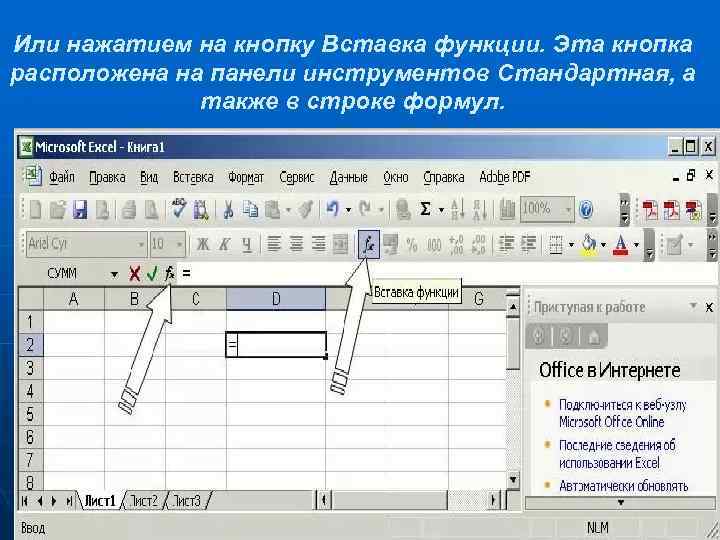Toggle Bold (Ж) formatting

pos(202,244)
